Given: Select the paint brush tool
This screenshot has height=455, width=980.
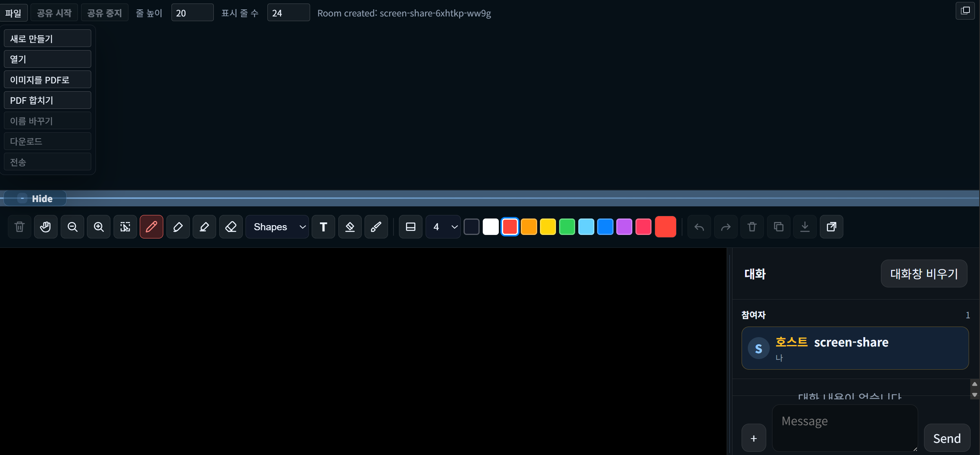Looking at the screenshot, I should point(376,227).
